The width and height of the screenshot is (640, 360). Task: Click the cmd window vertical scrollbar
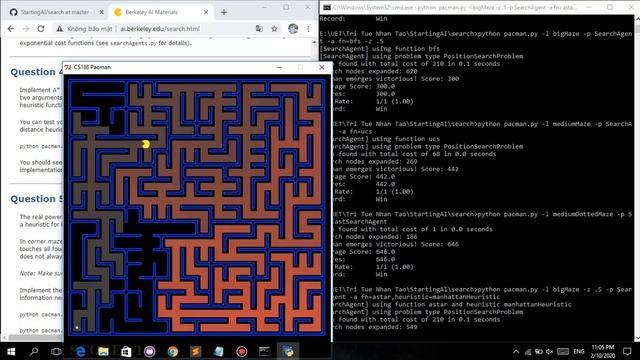pos(637,177)
